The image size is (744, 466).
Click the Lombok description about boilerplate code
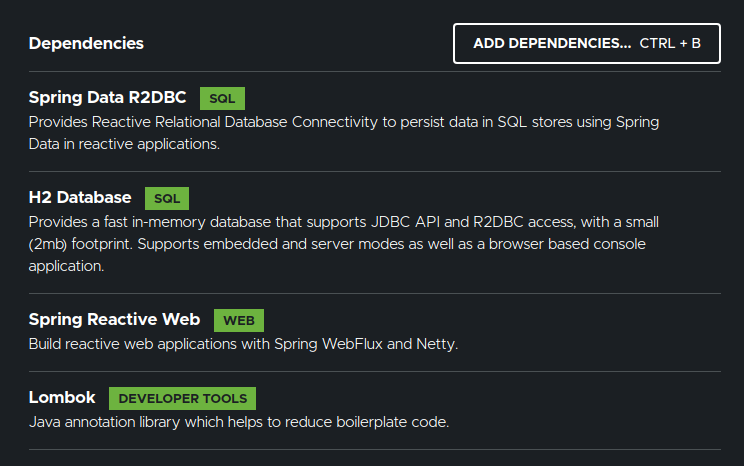tap(238, 422)
